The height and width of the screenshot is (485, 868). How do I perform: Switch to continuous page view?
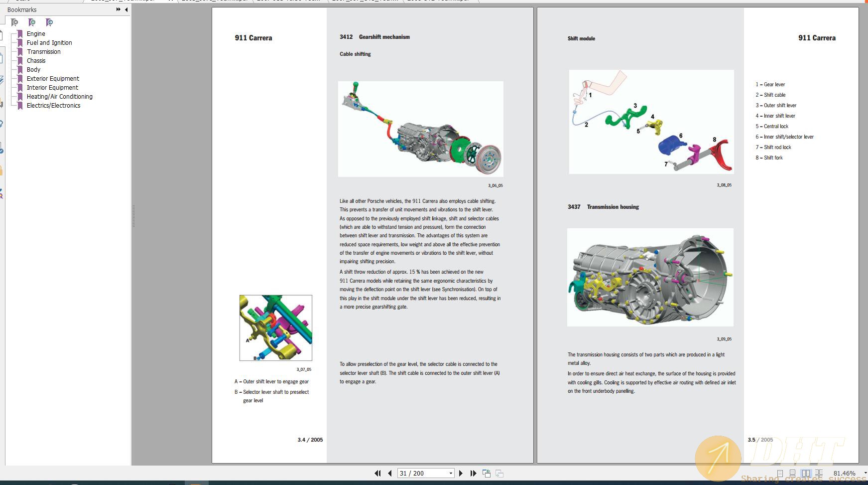[792, 473]
